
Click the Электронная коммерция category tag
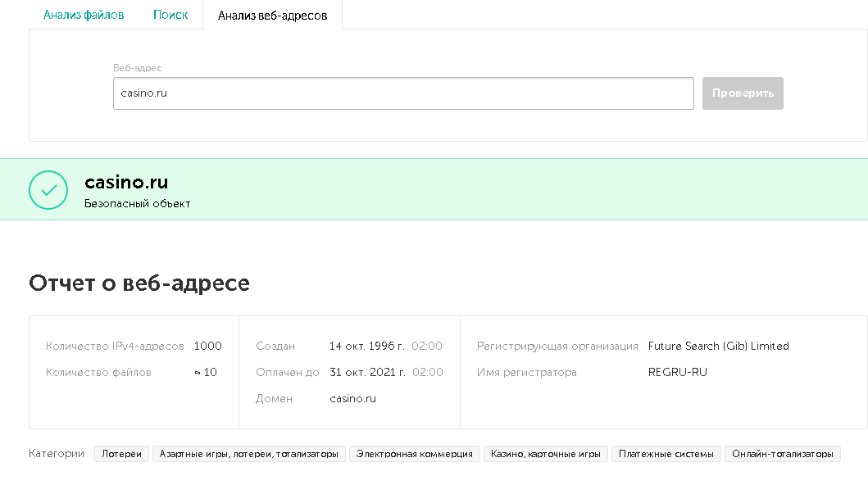tap(415, 454)
